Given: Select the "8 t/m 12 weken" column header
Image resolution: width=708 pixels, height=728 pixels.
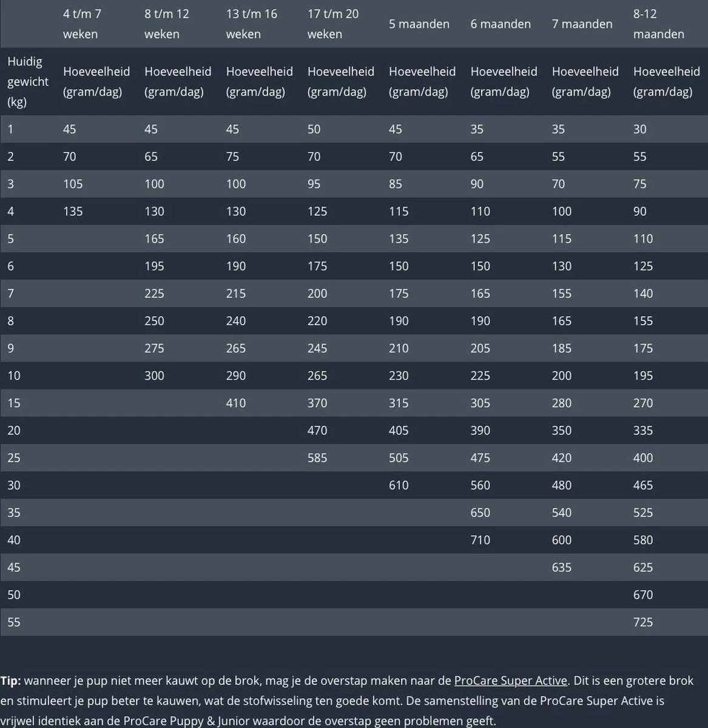Looking at the screenshot, I should click(166, 24).
